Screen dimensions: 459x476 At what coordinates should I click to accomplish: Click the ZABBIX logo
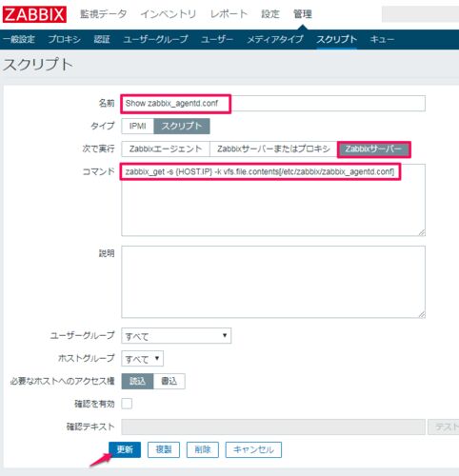tap(34, 14)
